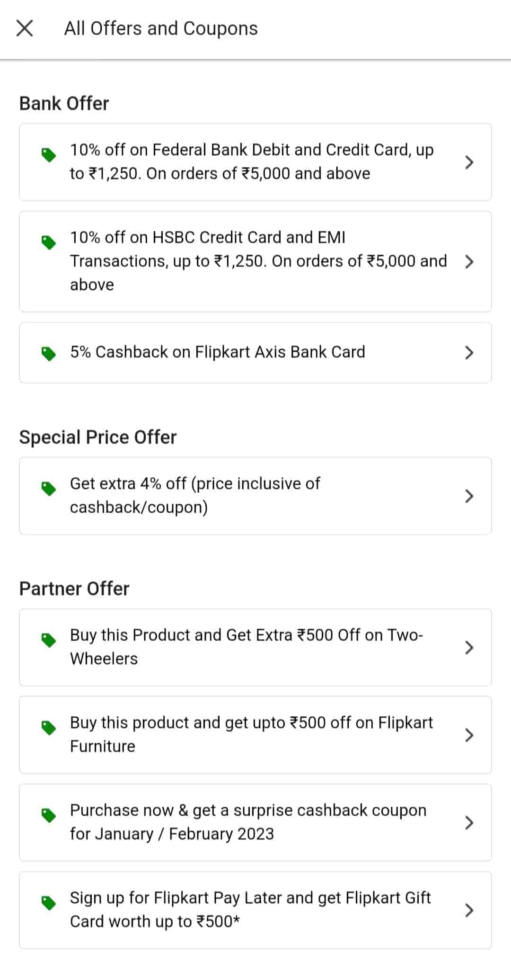The image size is (511, 980).
Task: Close the All Offers and Coupons page
Action: point(25,28)
